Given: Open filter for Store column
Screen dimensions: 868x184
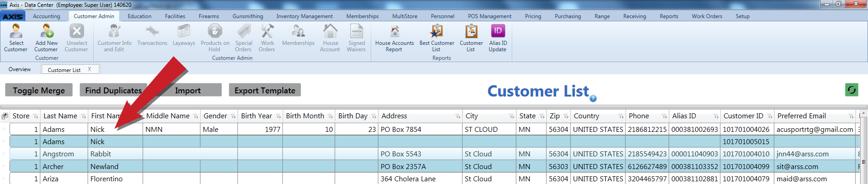Looking at the screenshot, I should pos(35,116).
